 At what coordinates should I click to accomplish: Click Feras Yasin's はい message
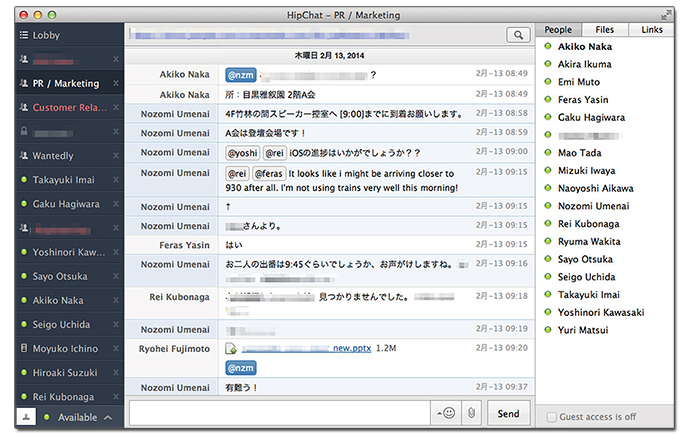coord(234,245)
